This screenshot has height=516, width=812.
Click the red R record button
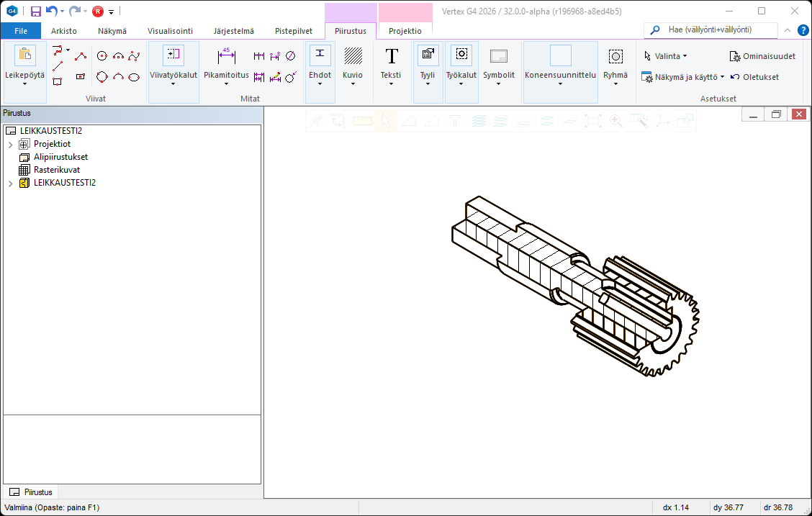click(x=98, y=12)
